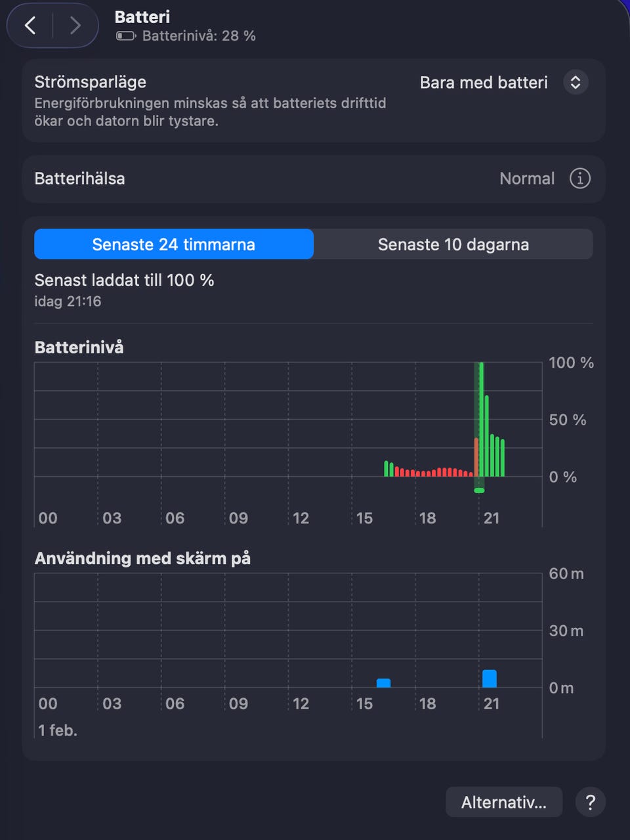The width and height of the screenshot is (630, 840).
Task: Click the green marker below battery chart
Action: [x=479, y=491]
